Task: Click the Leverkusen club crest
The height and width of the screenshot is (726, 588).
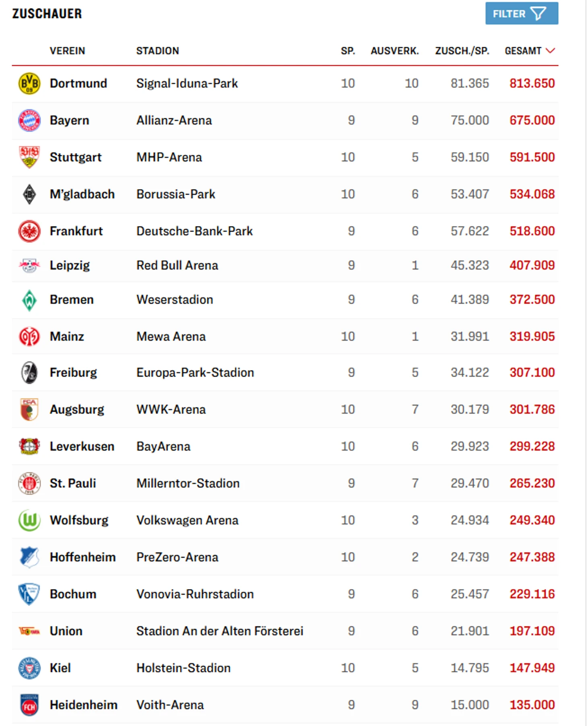Action: pos(29,446)
